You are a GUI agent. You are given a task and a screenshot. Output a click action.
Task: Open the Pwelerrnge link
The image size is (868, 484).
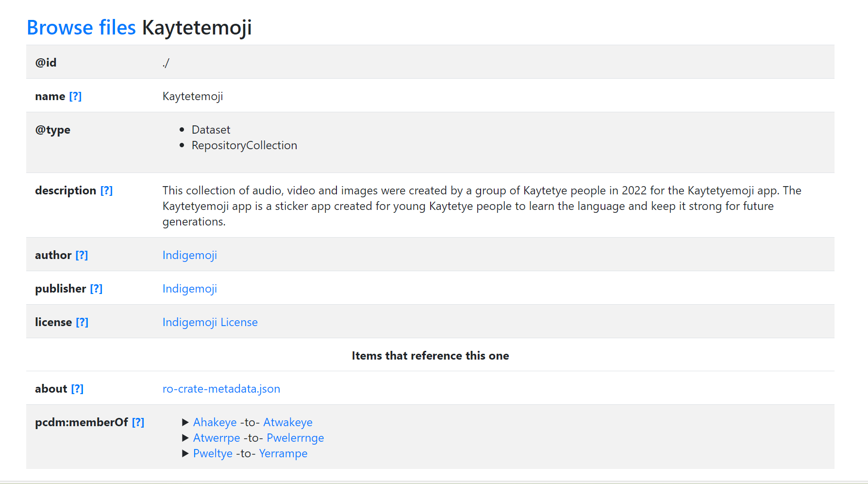[295, 438]
